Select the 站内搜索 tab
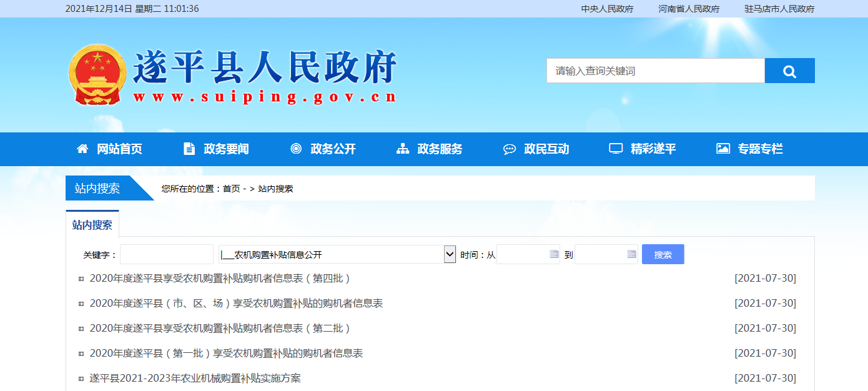The image size is (868, 391). click(x=92, y=225)
